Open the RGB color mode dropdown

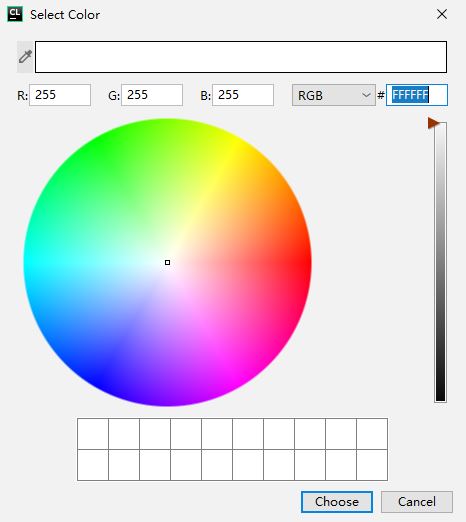[x=334, y=95]
